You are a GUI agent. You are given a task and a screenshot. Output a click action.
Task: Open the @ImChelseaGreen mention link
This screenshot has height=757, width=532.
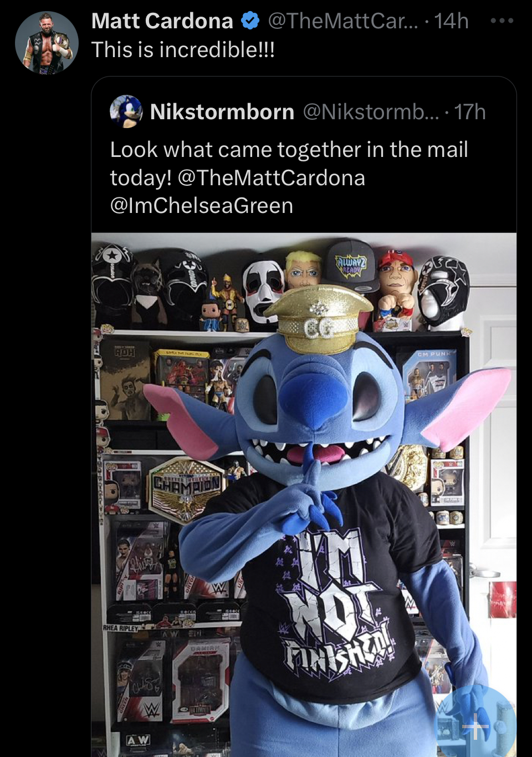click(202, 206)
